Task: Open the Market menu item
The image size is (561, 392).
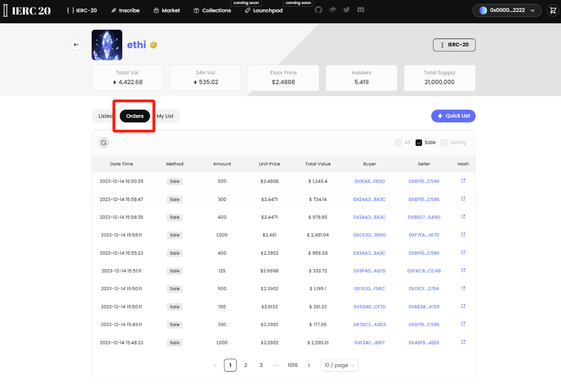Action: pyautogui.click(x=167, y=10)
